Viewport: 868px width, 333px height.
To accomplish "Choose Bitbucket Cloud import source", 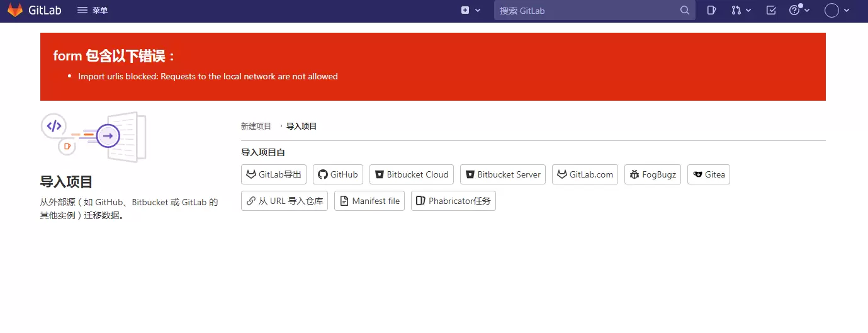I will pos(412,174).
